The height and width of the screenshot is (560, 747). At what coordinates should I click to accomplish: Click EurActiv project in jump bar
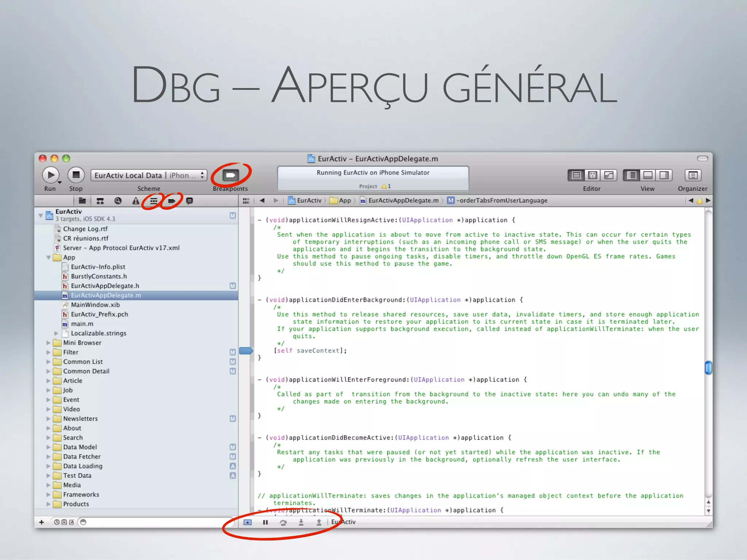305,200
